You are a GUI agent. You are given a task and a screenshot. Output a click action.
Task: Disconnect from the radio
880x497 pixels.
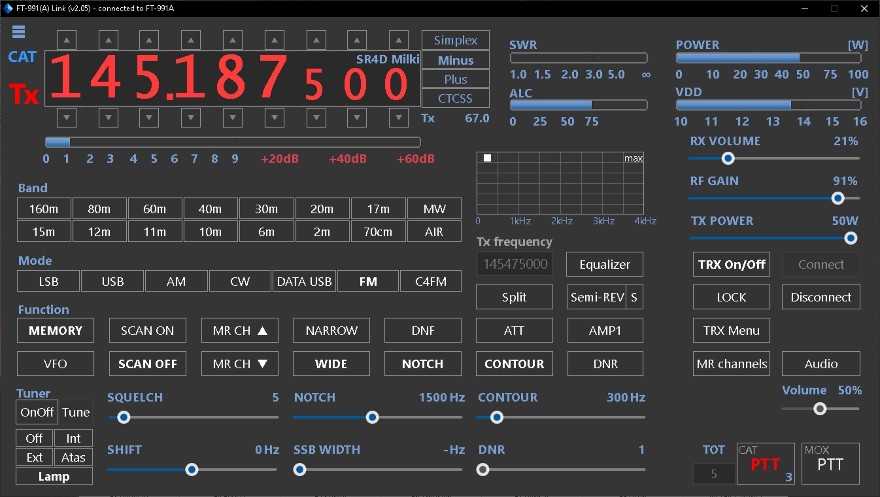coord(821,297)
